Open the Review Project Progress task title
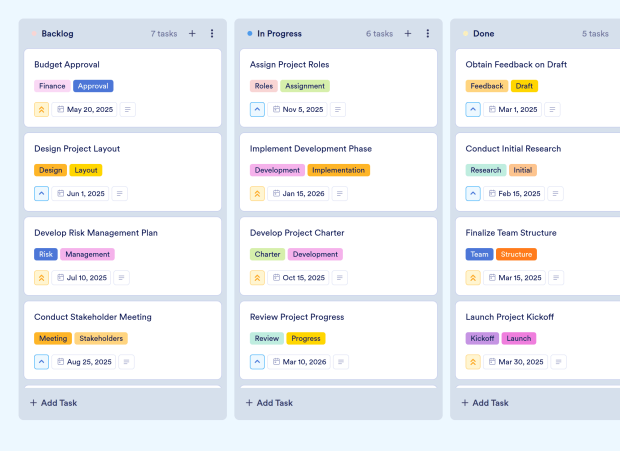Viewport: 620px width, 451px height. 297,317
